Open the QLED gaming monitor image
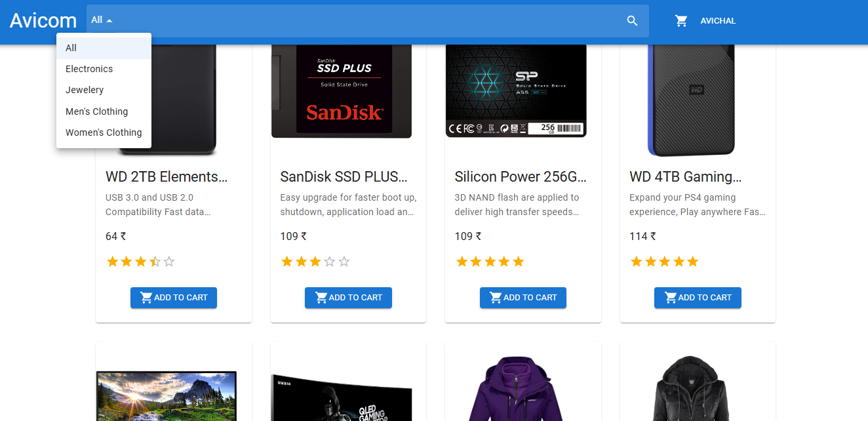 [342, 397]
